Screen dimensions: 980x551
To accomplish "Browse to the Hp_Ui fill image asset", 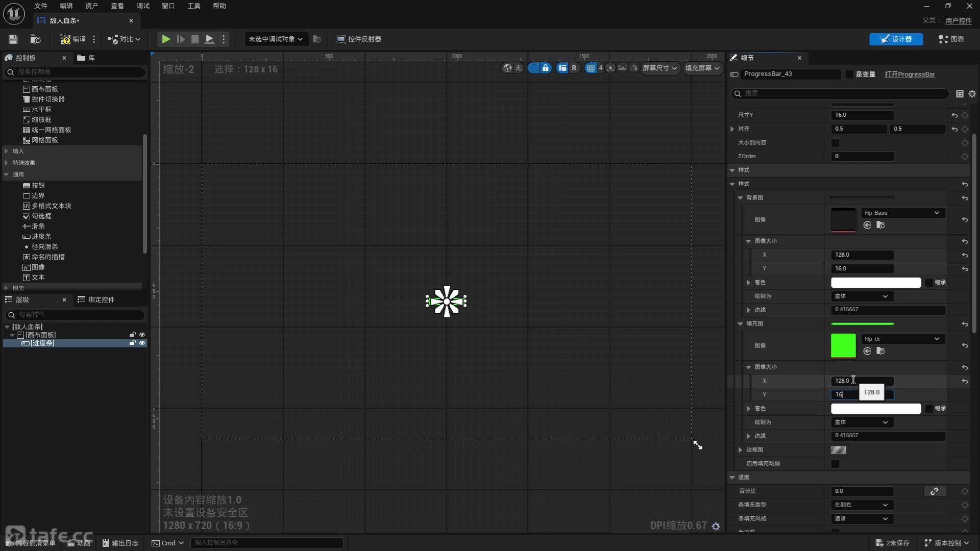I will [880, 351].
